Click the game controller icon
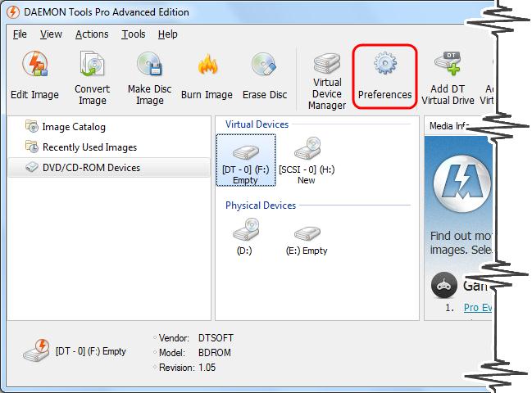532x393 pixels. (443, 285)
